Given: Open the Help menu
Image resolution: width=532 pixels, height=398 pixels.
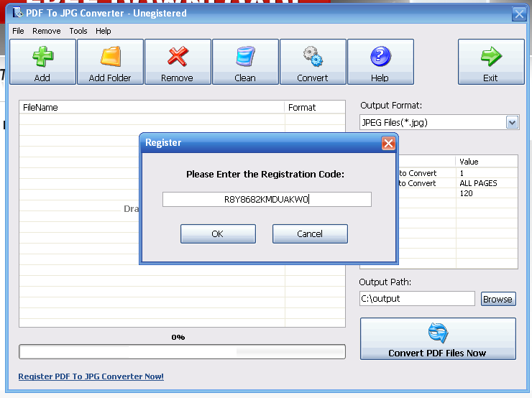Looking at the screenshot, I should pos(103,31).
